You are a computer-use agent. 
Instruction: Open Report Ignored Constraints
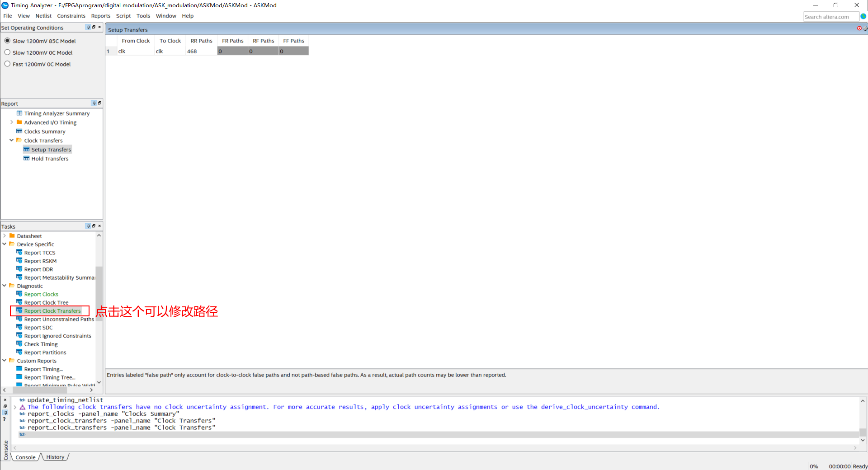[x=57, y=335]
